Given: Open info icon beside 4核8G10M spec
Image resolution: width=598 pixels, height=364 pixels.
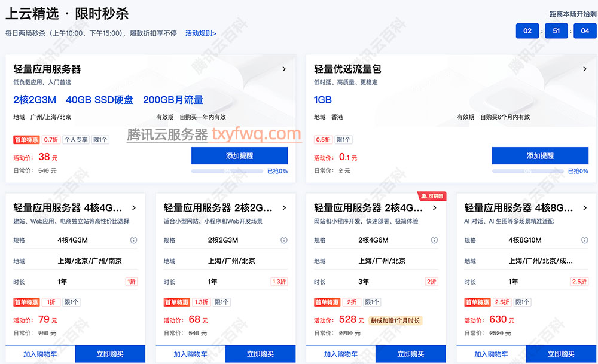Looking at the screenshot, I should point(584,240).
